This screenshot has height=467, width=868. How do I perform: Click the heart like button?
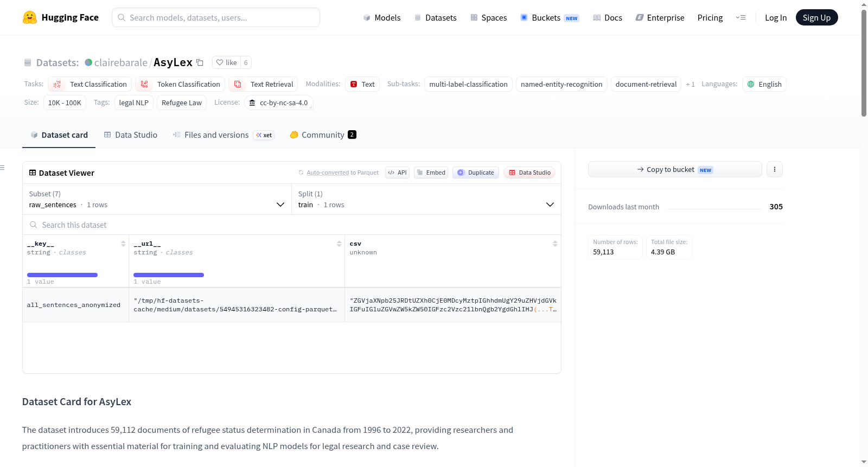click(x=226, y=62)
